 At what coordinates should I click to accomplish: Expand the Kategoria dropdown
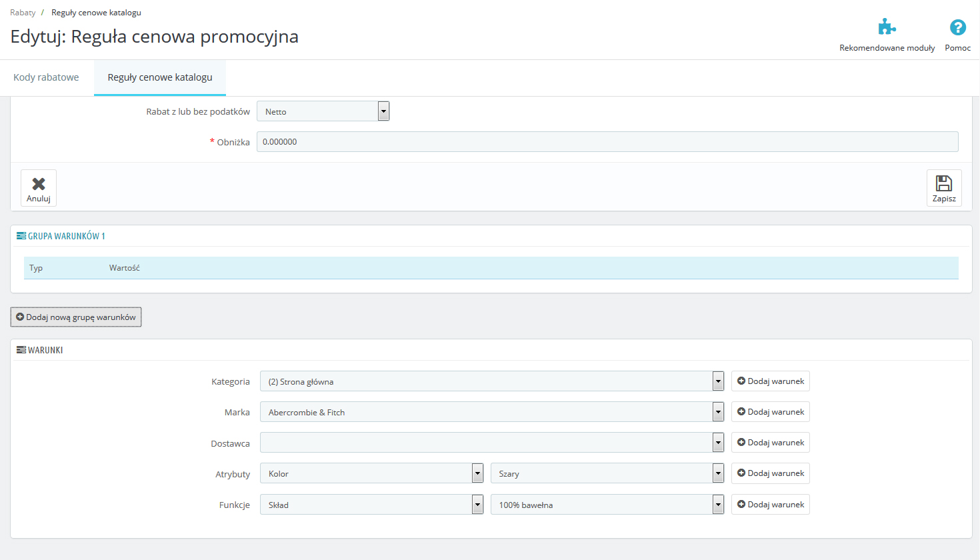coord(491,381)
